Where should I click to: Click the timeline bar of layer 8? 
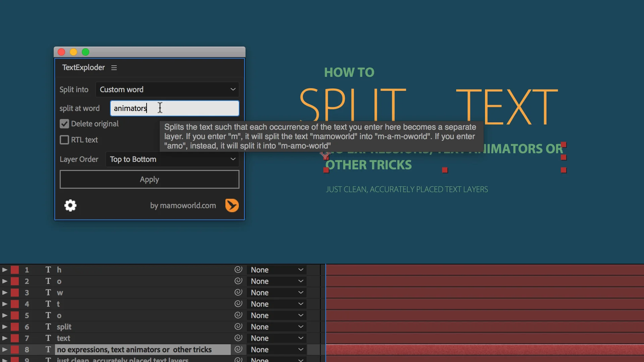485,350
